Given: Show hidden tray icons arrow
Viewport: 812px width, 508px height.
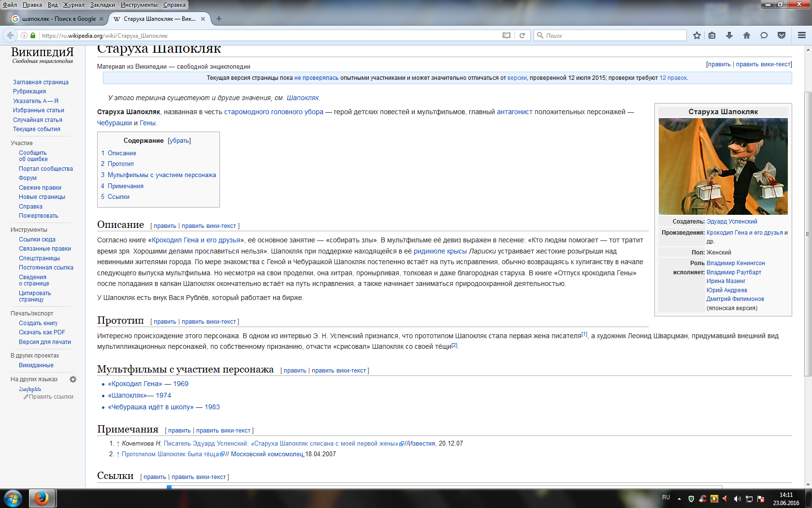Looking at the screenshot, I should tap(679, 499).
